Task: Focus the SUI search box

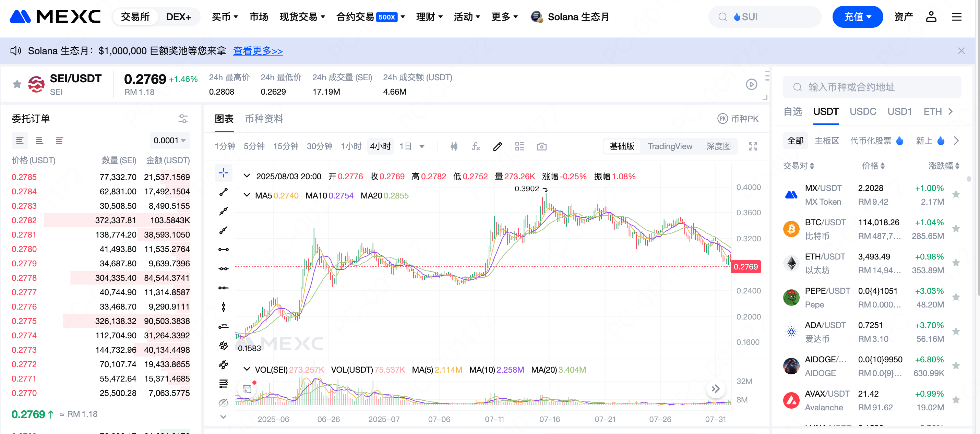Action: pyautogui.click(x=765, y=17)
